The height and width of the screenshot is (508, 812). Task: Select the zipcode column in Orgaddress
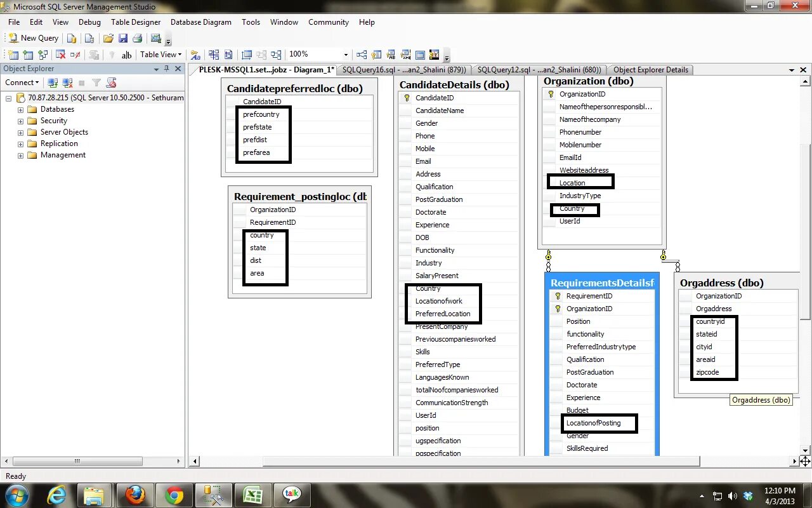click(x=739, y=372)
